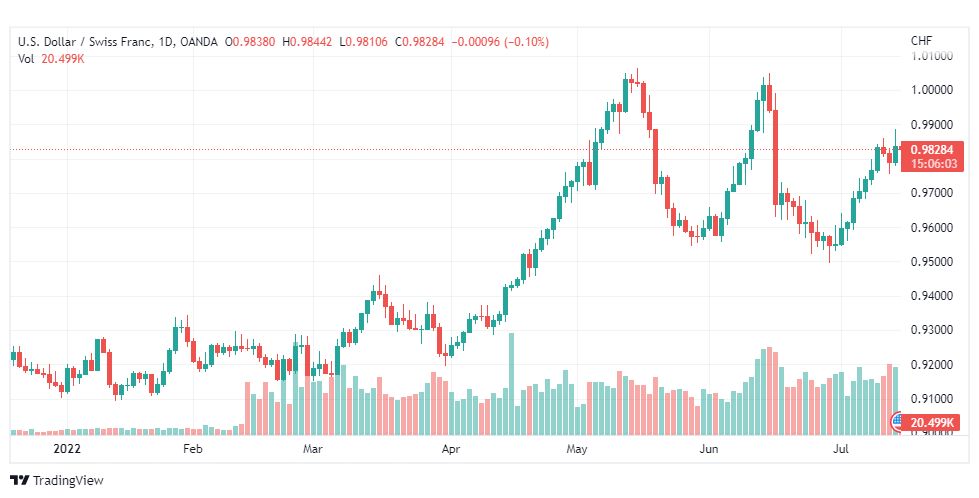This screenshot has height=498, width=979.
Task: Click the globe icon beside volume label
Action: 897,421
